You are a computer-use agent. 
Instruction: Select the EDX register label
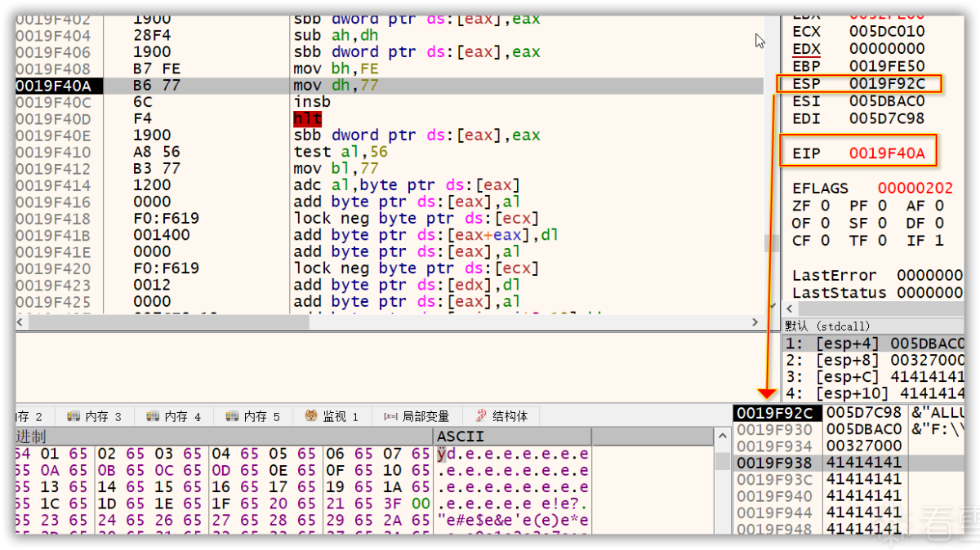tap(806, 48)
